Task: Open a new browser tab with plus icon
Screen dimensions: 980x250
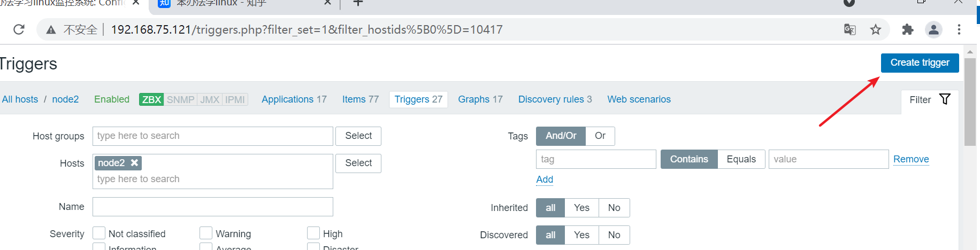Action: click(358, 3)
